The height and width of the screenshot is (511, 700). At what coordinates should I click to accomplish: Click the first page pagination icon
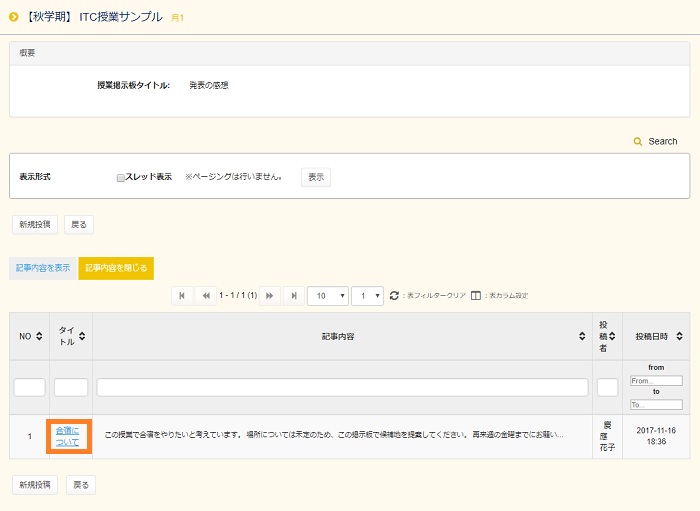tap(182, 296)
